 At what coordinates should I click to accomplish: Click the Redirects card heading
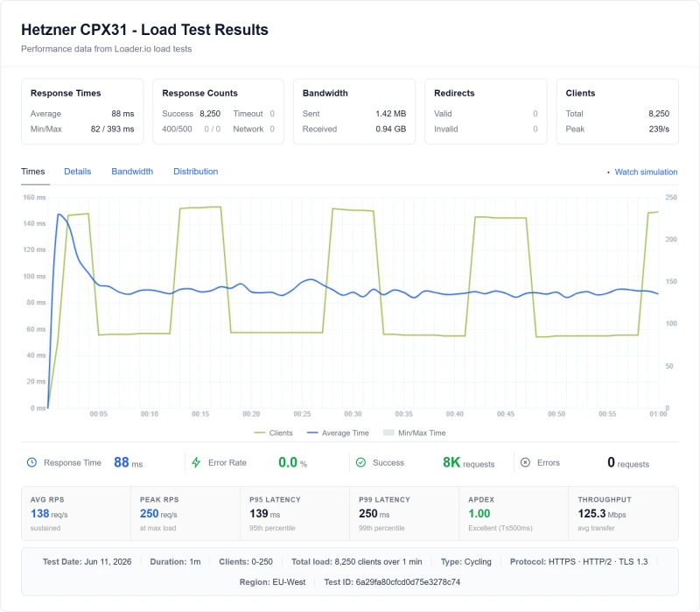[x=454, y=94]
